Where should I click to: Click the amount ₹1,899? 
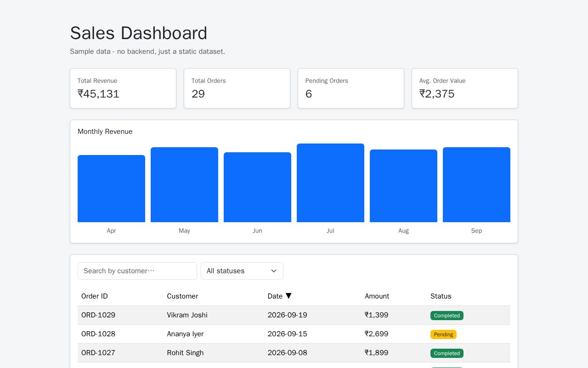pyautogui.click(x=377, y=353)
